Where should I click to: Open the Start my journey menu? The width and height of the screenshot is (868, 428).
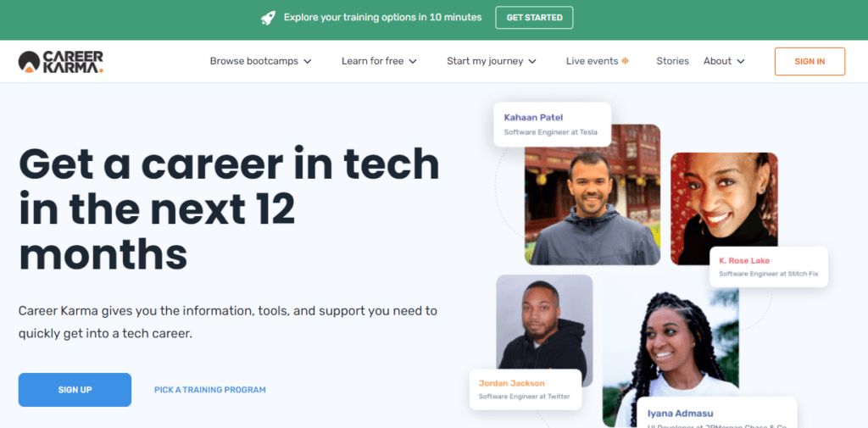(491, 61)
